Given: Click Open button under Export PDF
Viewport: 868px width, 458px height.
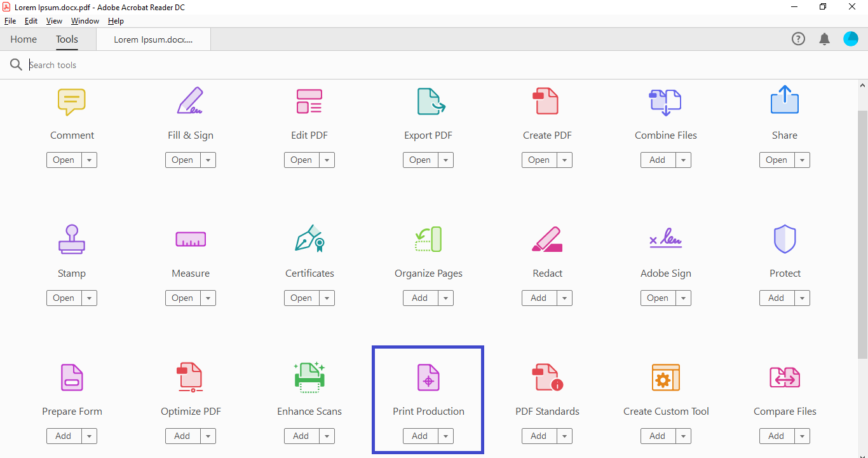Looking at the screenshot, I should pyautogui.click(x=420, y=160).
